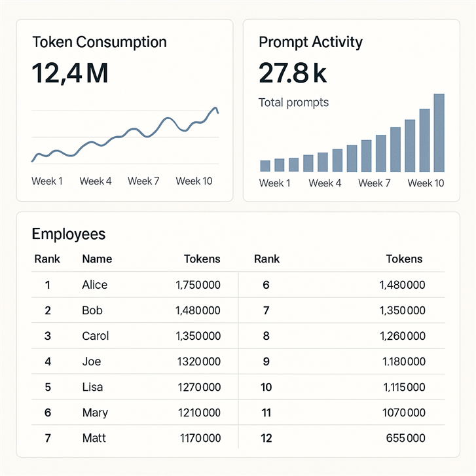The height and width of the screenshot is (476, 476).
Task: Click Alice's 1,750000 token count
Action: point(198,285)
